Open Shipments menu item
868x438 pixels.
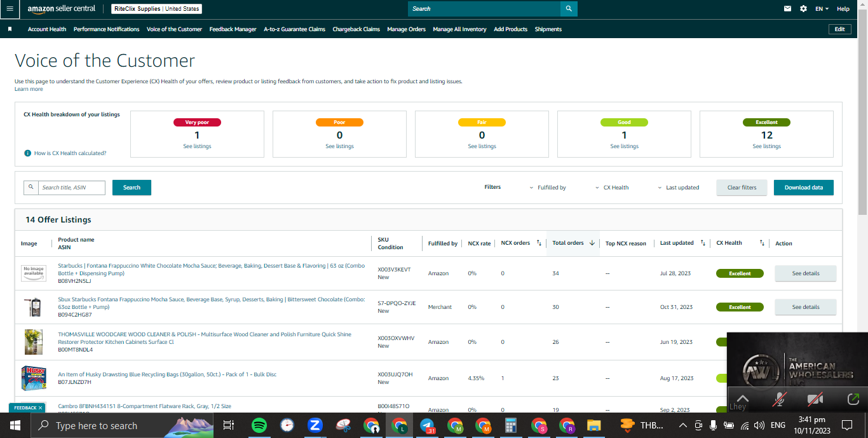(548, 29)
